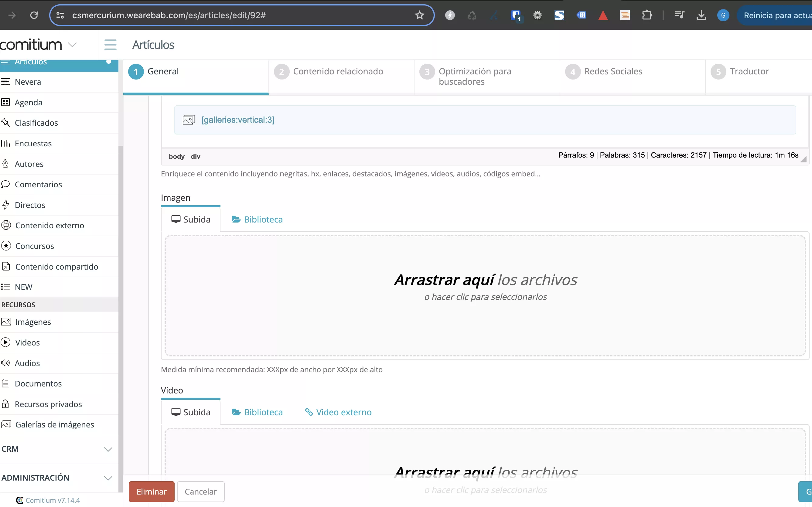Click the Documentos file icon
This screenshot has height=507, width=812.
point(5,383)
